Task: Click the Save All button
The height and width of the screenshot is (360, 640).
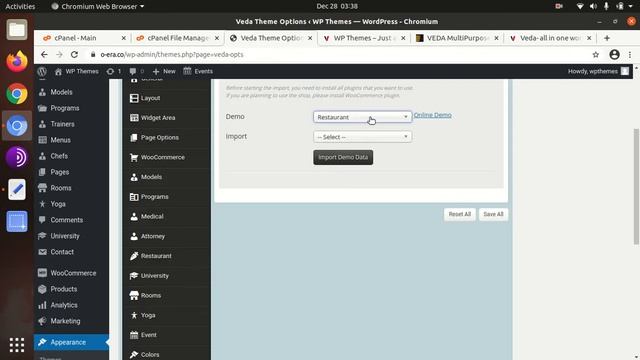Action: click(493, 214)
